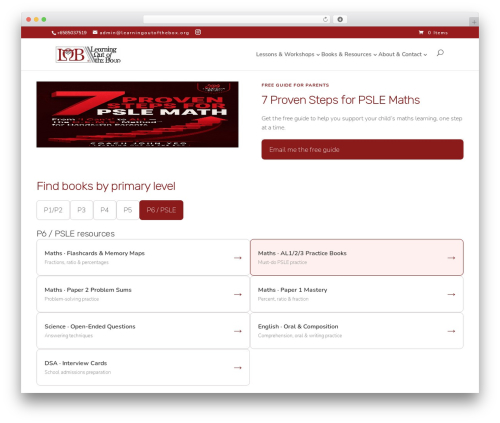Click the phone icon in top bar
Screen dimensions: 500x423
point(54,33)
